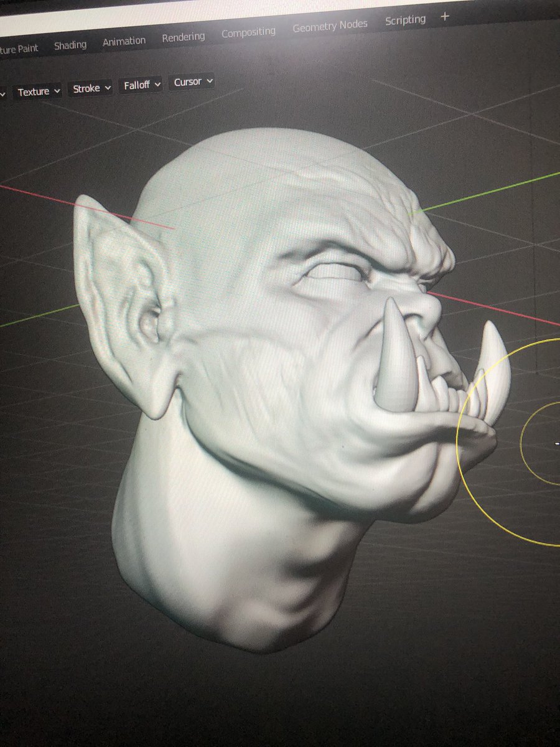Image resolution: width=560 pixels, height=747 pixels.
Task: Switch to the Rendering workspace tab
Action: click(x=183, y=37)
